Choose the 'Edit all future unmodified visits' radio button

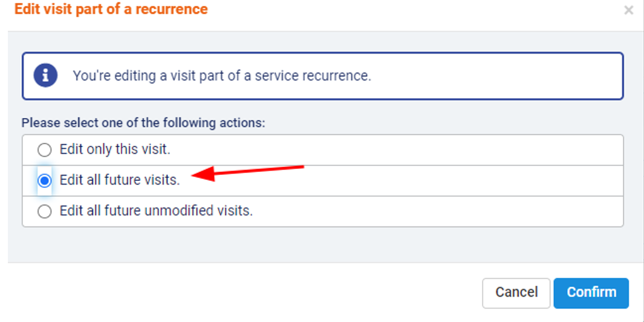click(45, 211)
